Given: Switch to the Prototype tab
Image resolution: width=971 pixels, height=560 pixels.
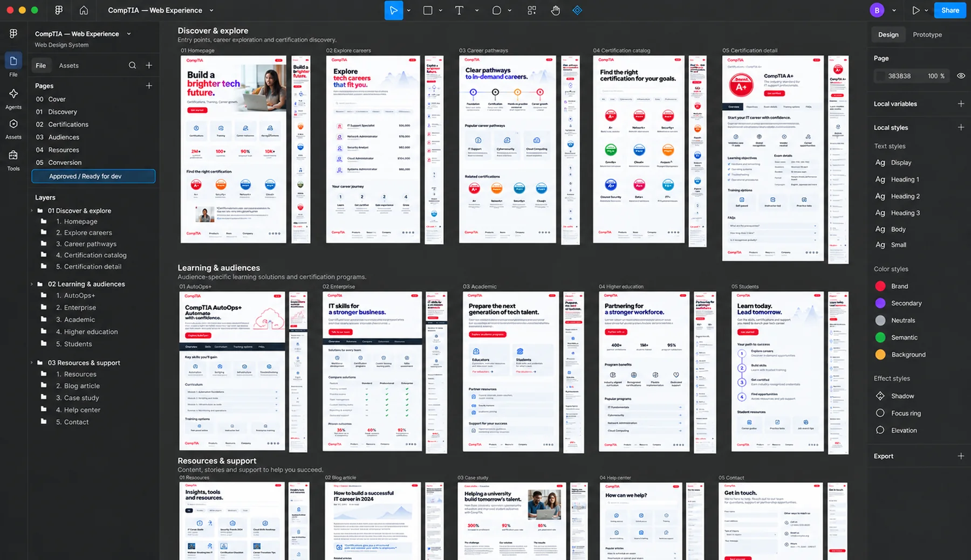Looking at the screenshot, I should [927, 34].
